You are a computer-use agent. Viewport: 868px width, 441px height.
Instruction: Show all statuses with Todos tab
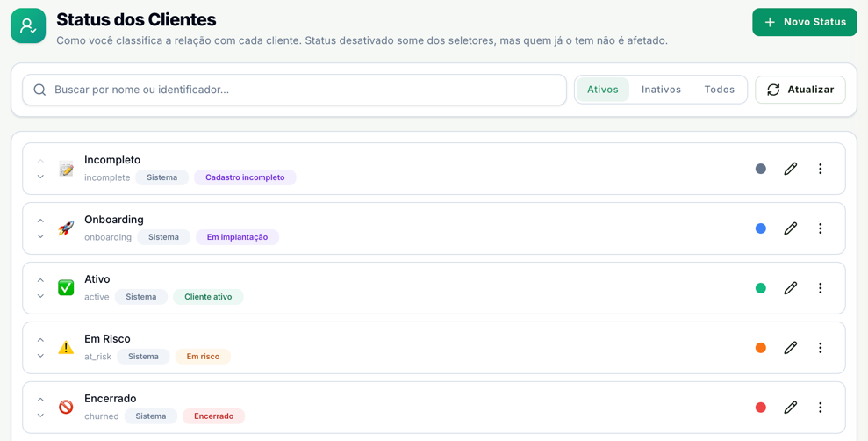click(x=719, y=90)
